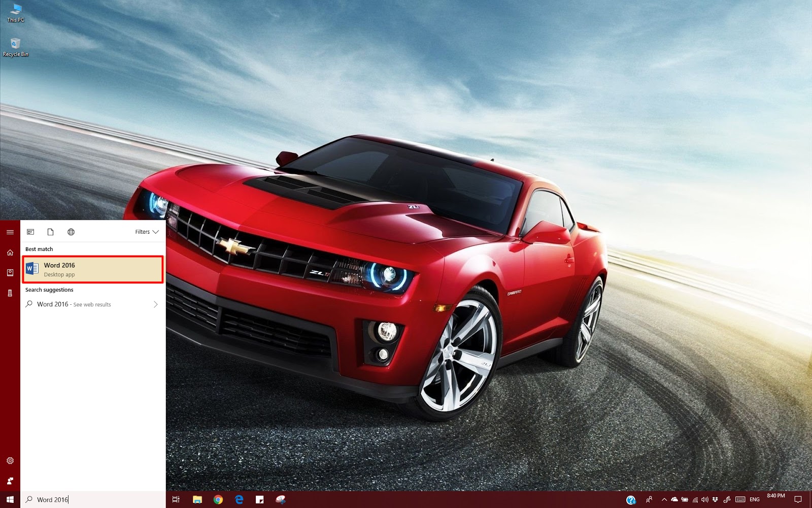Go to Cortana Home
Viewport: 812px width, 508px height.
tap(10, 252)
